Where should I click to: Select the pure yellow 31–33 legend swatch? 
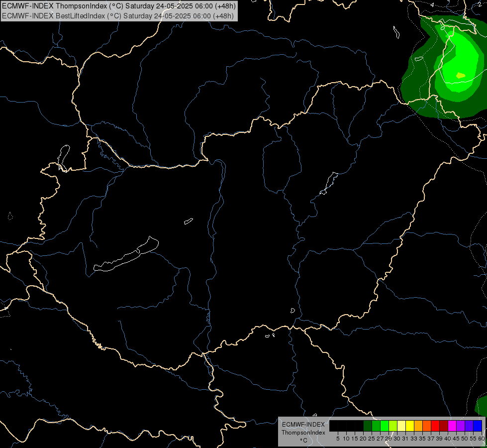(410, 426)
